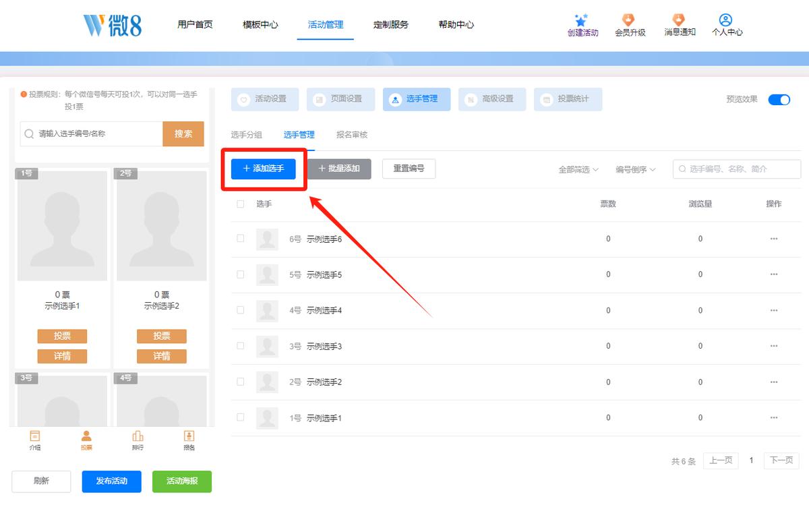Switch to 活动设置 tab

click(x=265, y=99)
